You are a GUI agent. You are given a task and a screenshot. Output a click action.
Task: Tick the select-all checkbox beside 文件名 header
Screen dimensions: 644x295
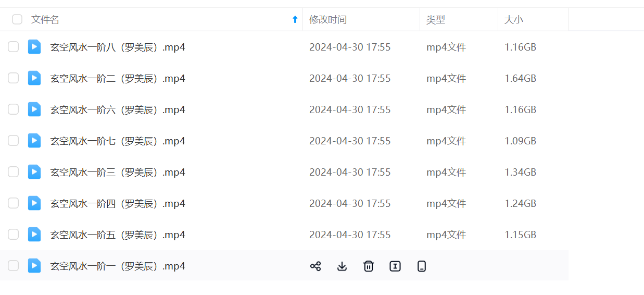[17, 20]
